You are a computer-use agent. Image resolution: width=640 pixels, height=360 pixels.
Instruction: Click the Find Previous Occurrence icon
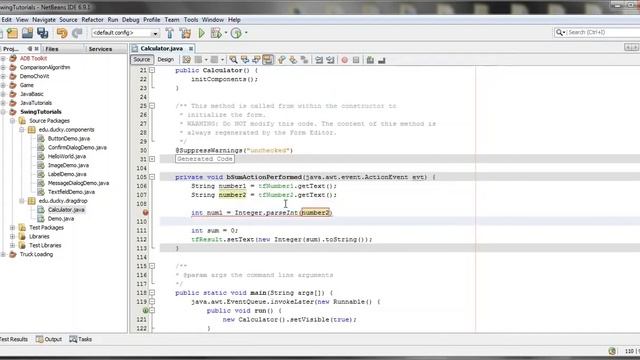tap(245, 60)
